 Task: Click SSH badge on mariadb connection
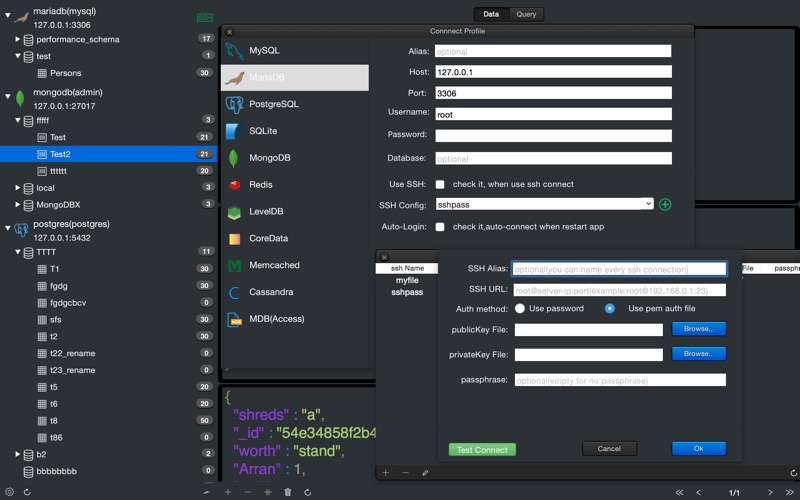[205, 18]
